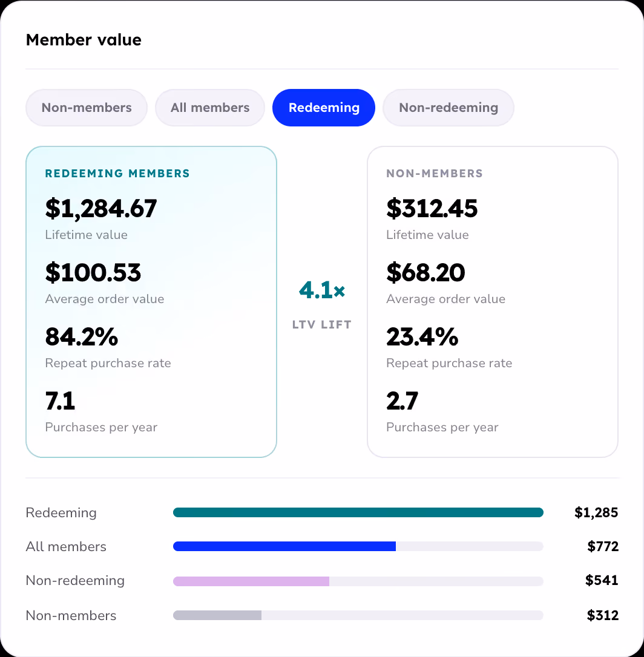Click Repeat purchase rate label in Redeeming card
This screenshot has width=644, height=657.
pyautogui.click(x=108, y=363)
